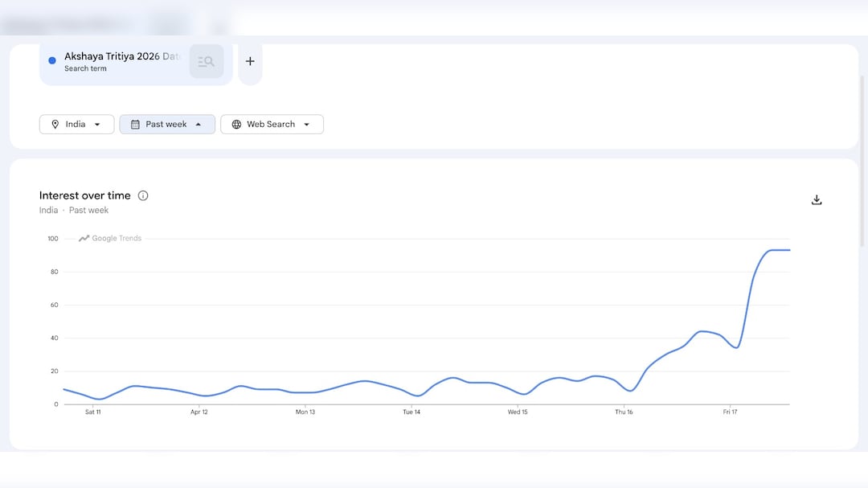
Task: Download the Interest over time chart data
Action: 817,200
